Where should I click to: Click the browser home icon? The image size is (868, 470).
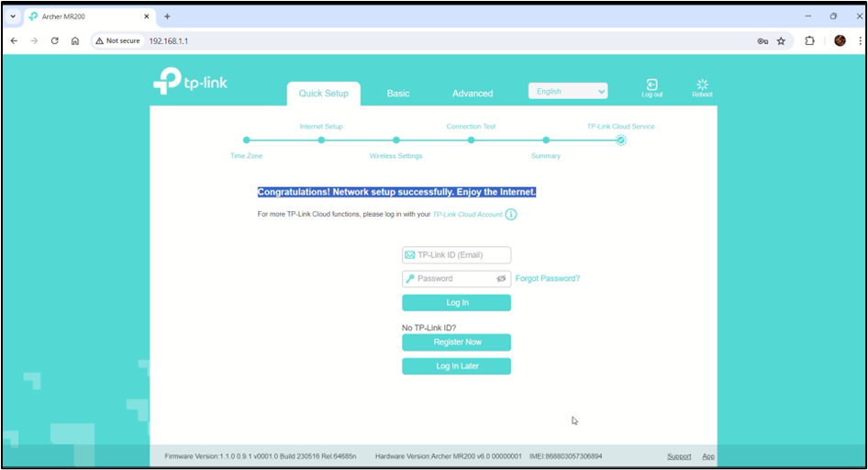[75, 41]
